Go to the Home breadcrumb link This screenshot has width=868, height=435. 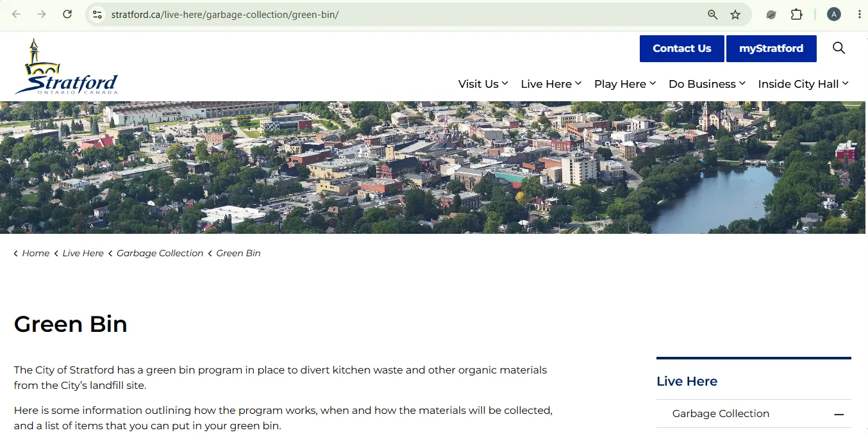[x=36, y=253]
